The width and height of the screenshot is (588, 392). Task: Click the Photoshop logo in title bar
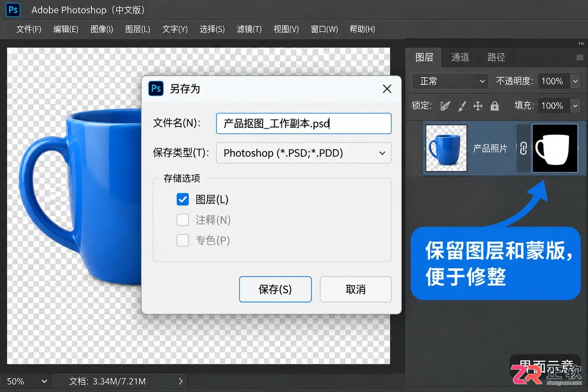pos(13,10)
